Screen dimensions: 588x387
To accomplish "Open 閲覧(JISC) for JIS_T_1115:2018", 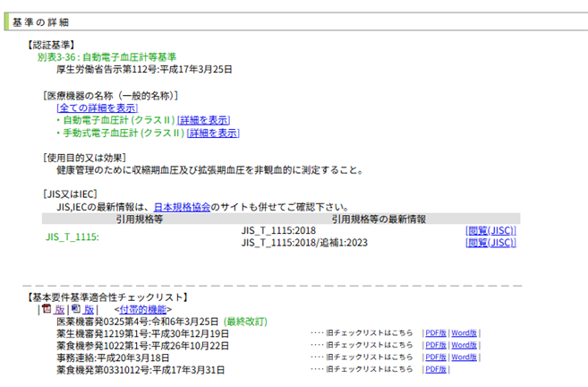I will pos(490,230).
